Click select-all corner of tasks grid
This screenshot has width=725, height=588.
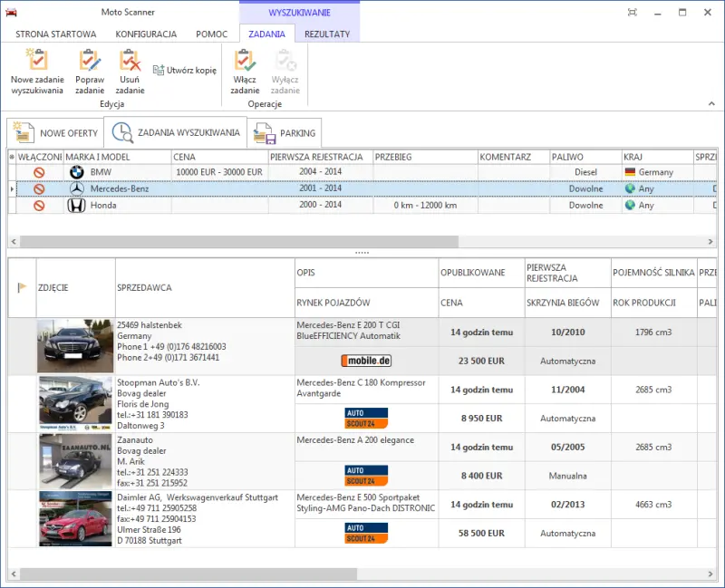point(12,157)
